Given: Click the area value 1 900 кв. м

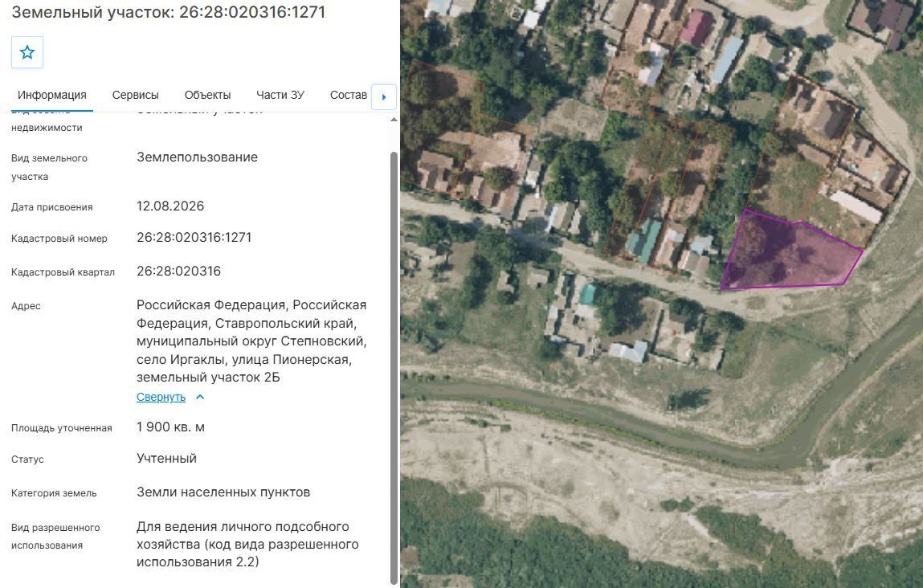Looking at the screenshot, I should (171, 427).
